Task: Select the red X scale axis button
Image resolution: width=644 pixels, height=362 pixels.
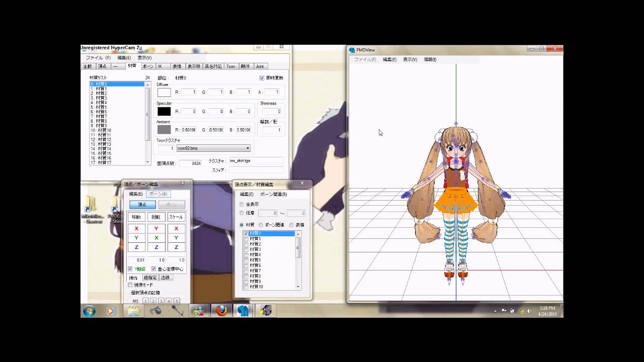Action: pos(176,228)
